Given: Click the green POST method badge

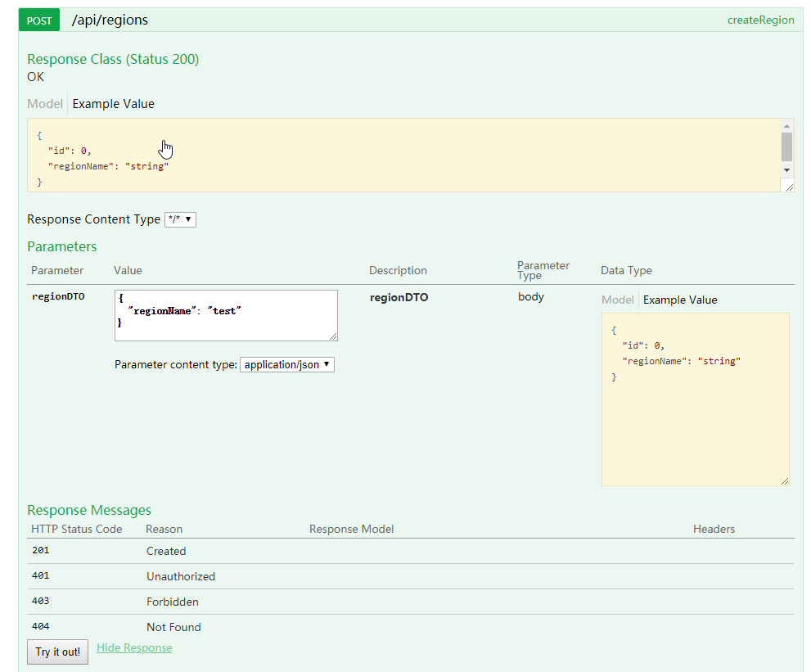Looking at the screenshot, I should point(39,20).
